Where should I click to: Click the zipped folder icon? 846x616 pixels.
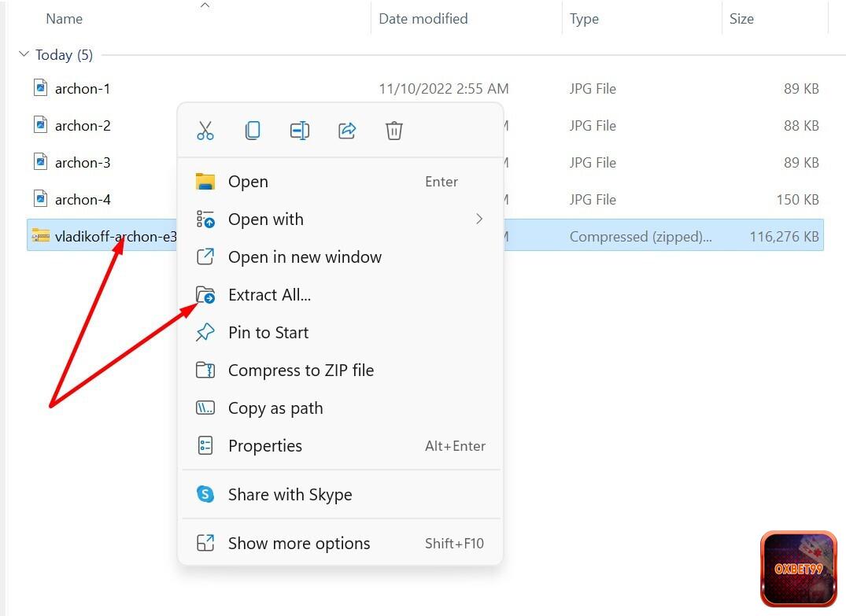[x=40, y=236]
